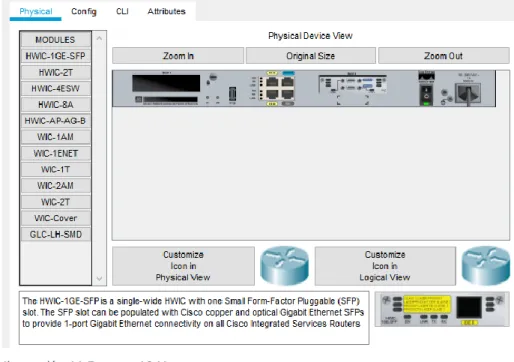This screenshot has width=514, height=362.
Task: Open the Config tab
Action: point(84,11)
